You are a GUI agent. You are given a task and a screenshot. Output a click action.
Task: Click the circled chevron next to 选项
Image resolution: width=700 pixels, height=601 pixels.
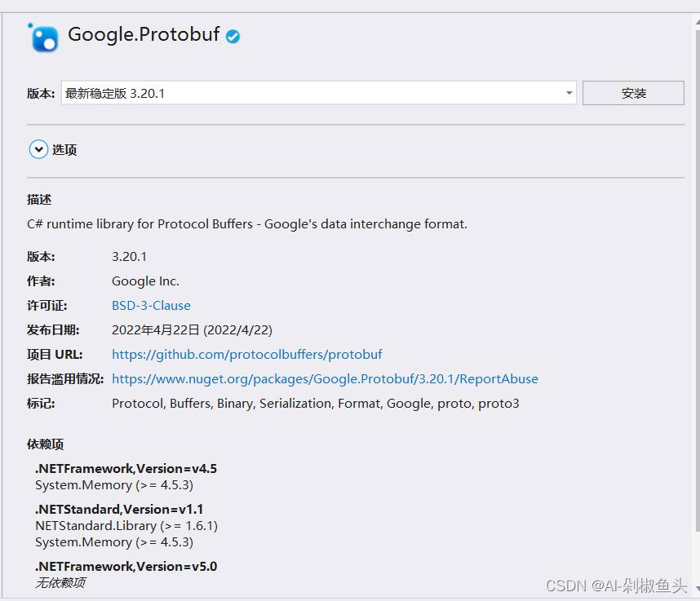point(38,149)
